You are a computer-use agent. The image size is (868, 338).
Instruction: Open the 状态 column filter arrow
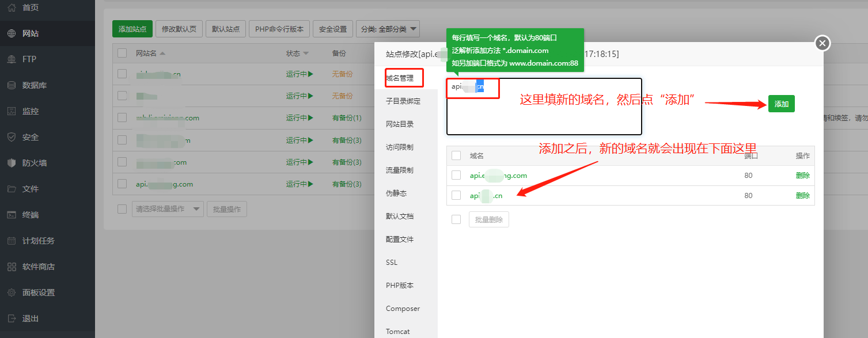click(x=306, y=54)
